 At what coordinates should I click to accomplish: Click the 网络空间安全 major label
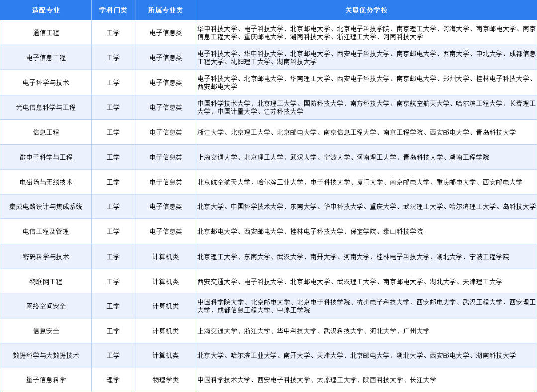(46, 305)
